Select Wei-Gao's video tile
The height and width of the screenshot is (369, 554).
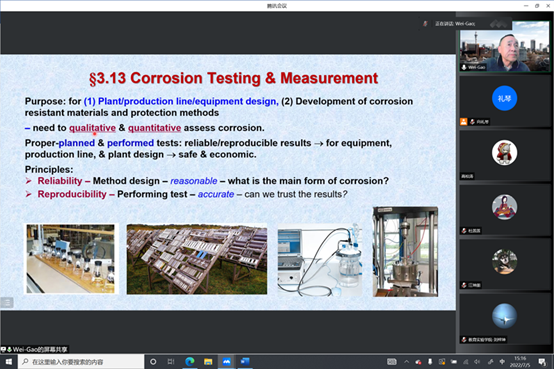(x=505, y=46)
